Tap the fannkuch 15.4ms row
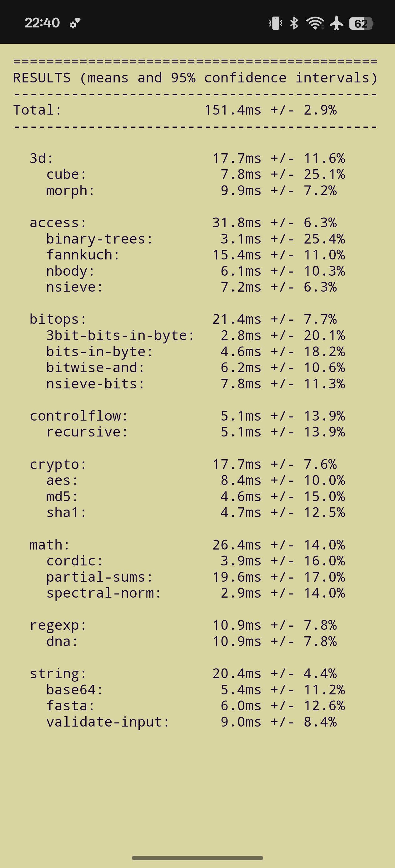 tap(196, 255)
